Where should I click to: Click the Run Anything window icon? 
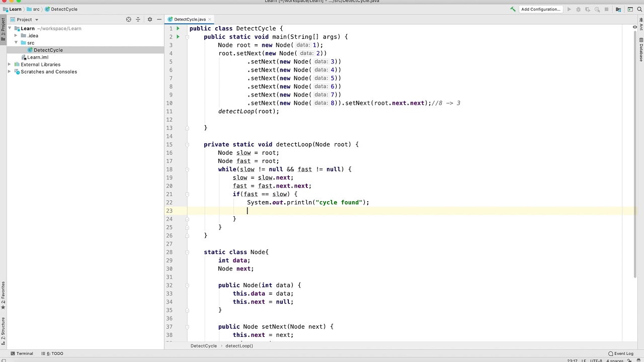point(630,9)
